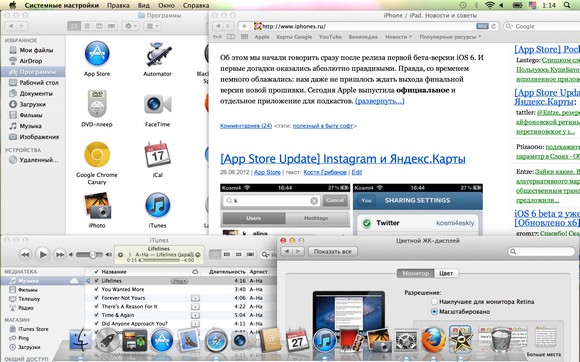Uncheck the Time & Again checkbox

tap(96, 315)
